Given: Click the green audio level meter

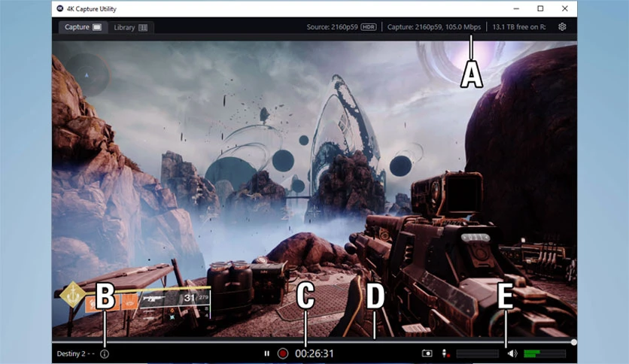Looking at the screenshot, I should 545,353.
